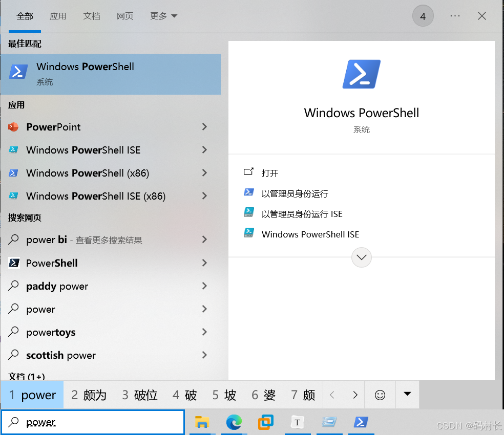Expand the paddy power suggestion arrow
This screenshot has height=435, width=504.
pyautogui.click(x=204, y=286)
